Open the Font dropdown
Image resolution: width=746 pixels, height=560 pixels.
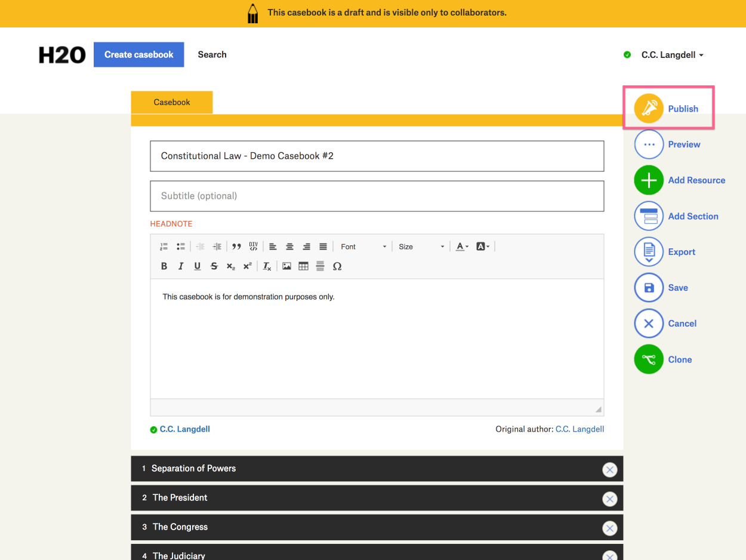(363, 247)
